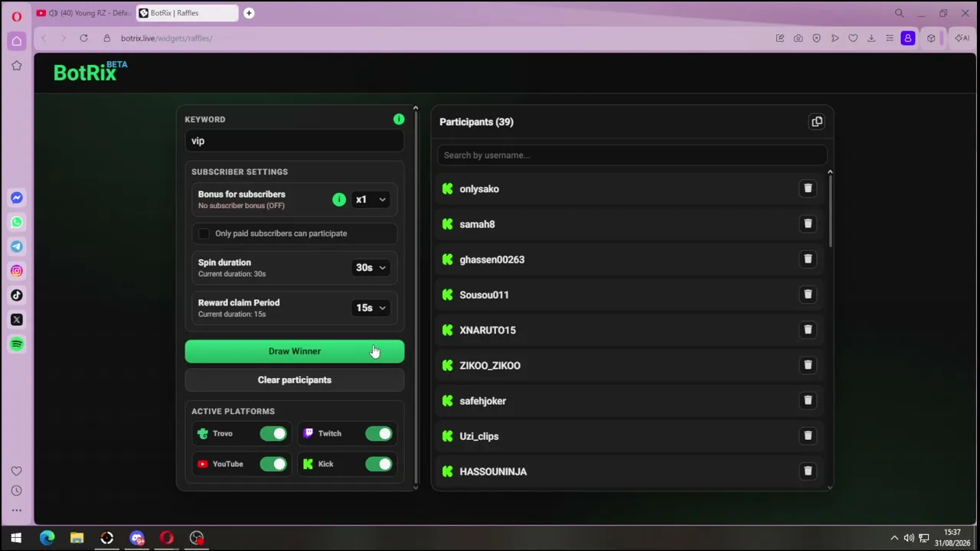
Task: Click Clear participants button
Action: point(295,380)
